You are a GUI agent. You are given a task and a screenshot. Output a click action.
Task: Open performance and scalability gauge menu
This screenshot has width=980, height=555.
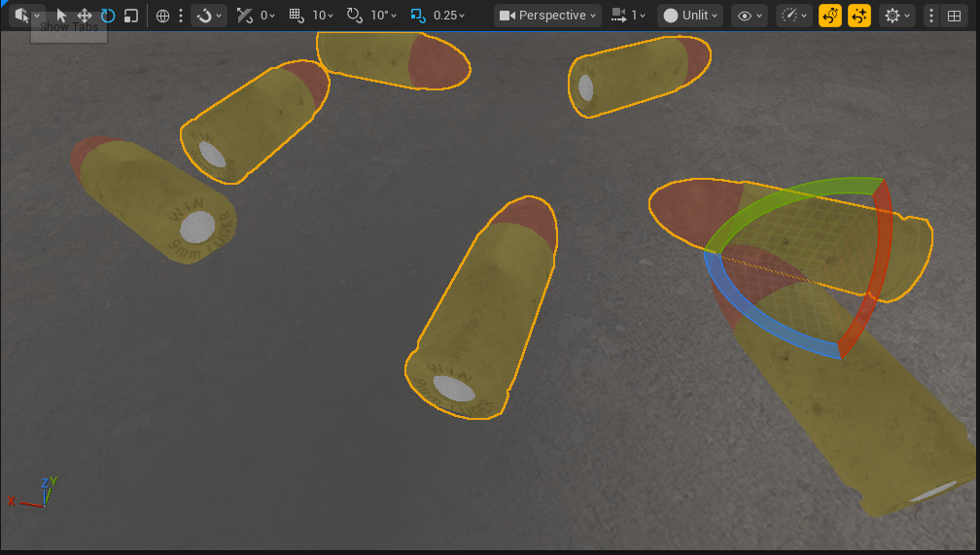tap(793, 15)
